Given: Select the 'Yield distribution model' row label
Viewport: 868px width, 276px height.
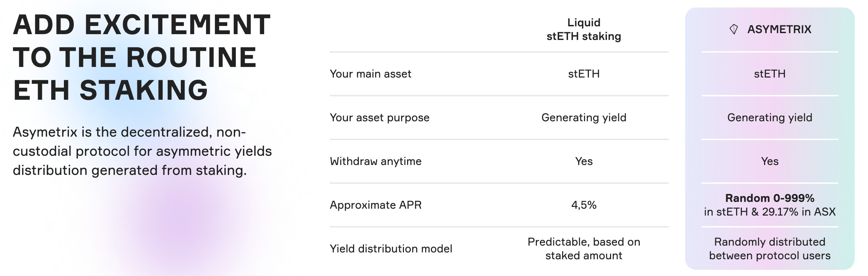Looking at the screenshot, I should 391,249.
